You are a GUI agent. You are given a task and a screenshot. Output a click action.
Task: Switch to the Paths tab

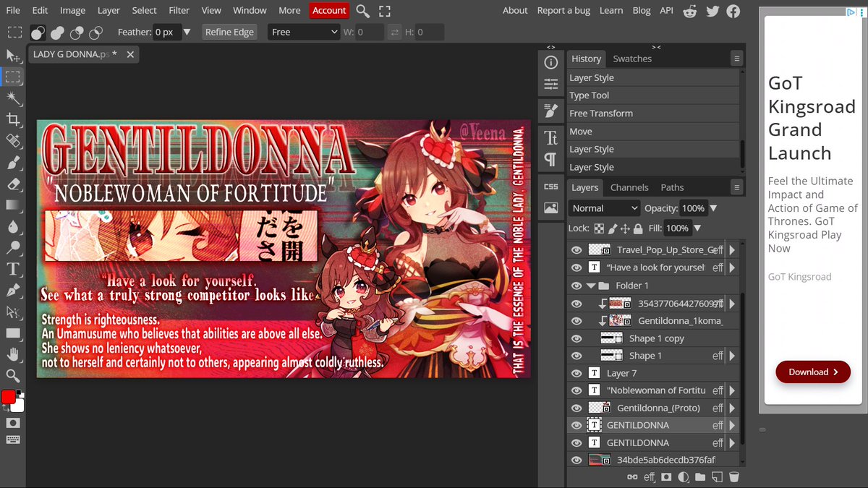click(672, 187)
